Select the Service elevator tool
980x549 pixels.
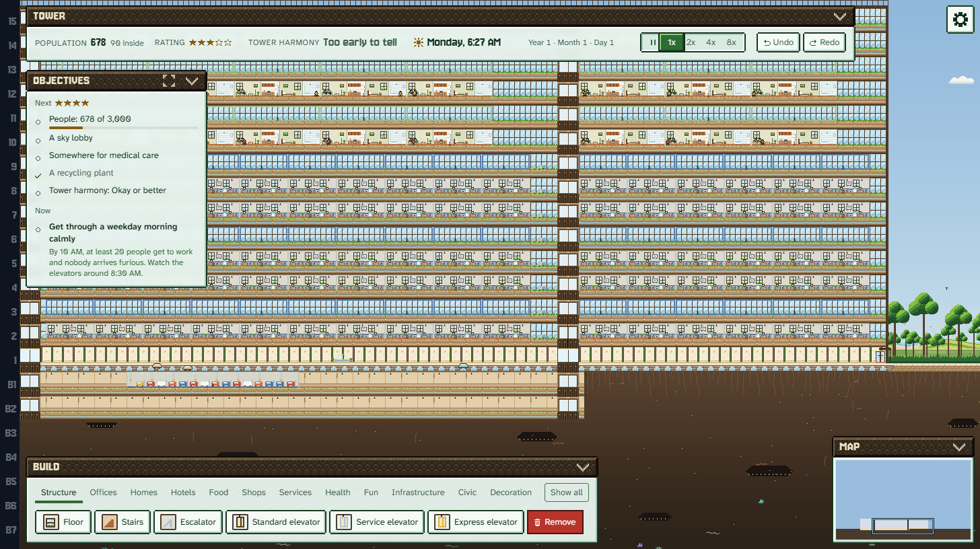[377, 522]
